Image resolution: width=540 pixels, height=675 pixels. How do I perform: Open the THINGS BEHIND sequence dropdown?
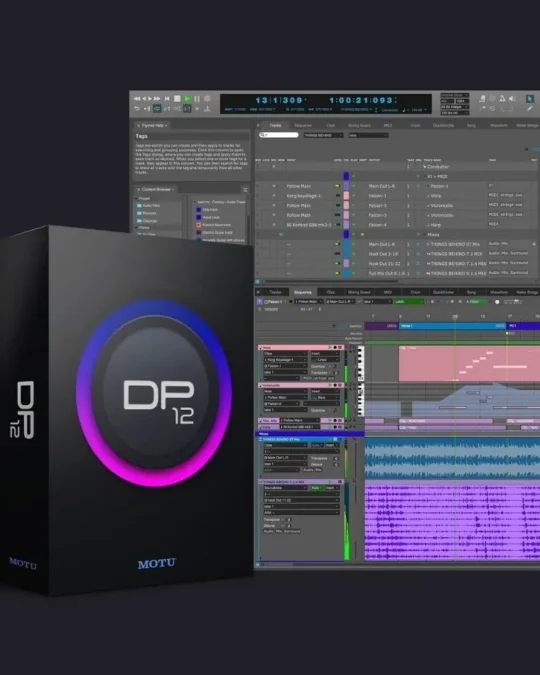click(323, 135)
